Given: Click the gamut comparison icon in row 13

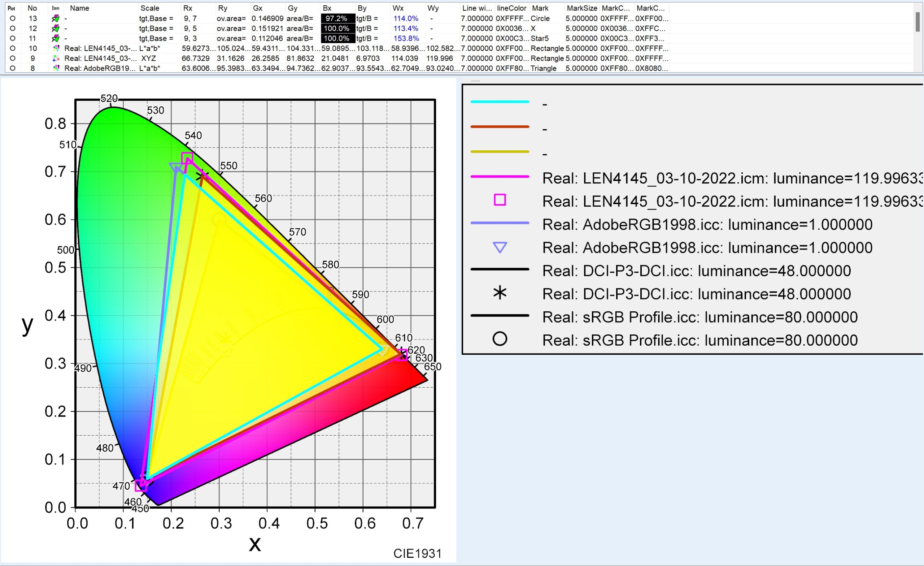Looking at the screenshot, I should (x=56, y=18).
